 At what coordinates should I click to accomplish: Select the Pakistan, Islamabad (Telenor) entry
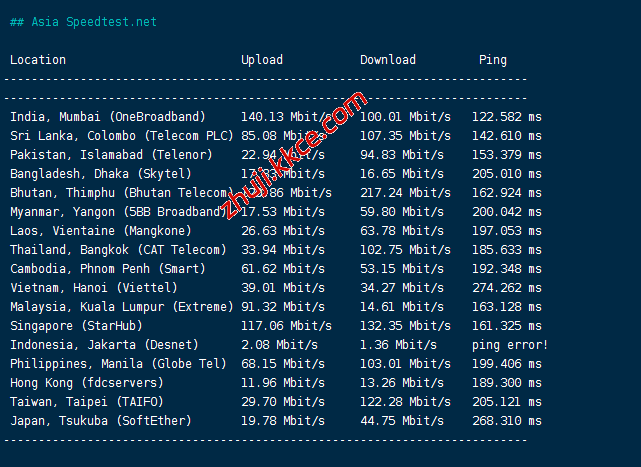pyautogui.click(x=111, y=155)
